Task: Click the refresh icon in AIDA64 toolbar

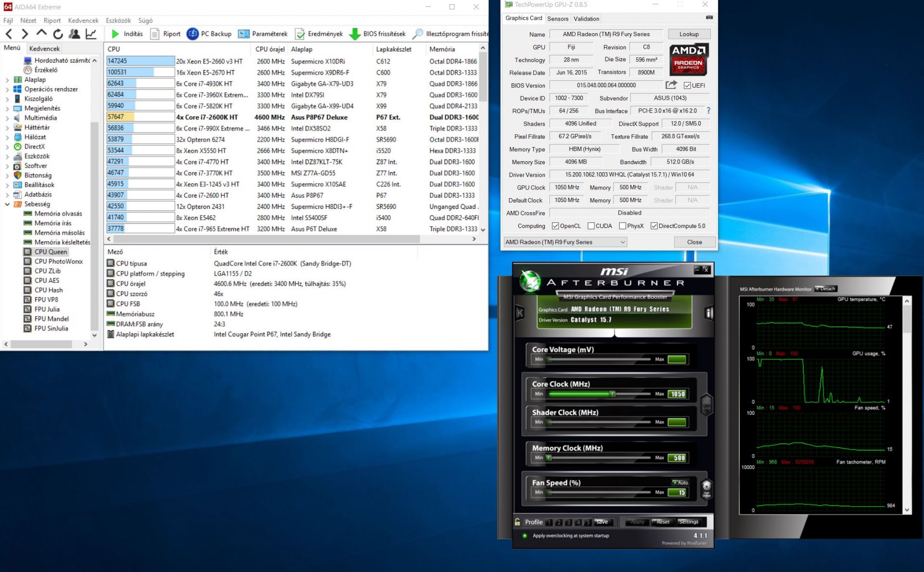Action: coord(58,34)
